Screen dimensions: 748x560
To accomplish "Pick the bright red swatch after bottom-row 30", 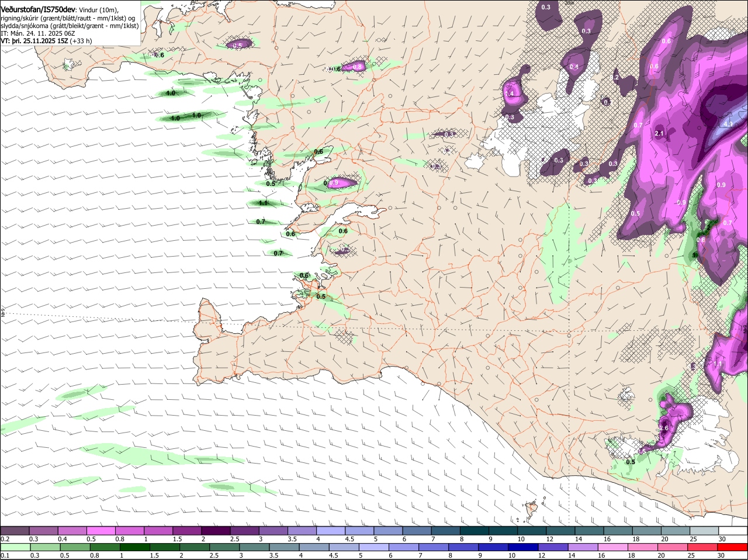I will tap(733, 547).
